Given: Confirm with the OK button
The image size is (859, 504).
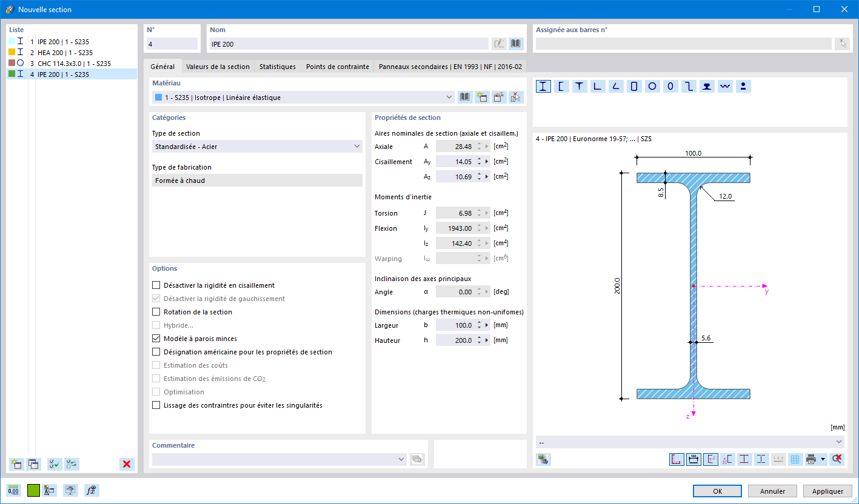Looking at the screenshot, I should click(x=718, y=491).
